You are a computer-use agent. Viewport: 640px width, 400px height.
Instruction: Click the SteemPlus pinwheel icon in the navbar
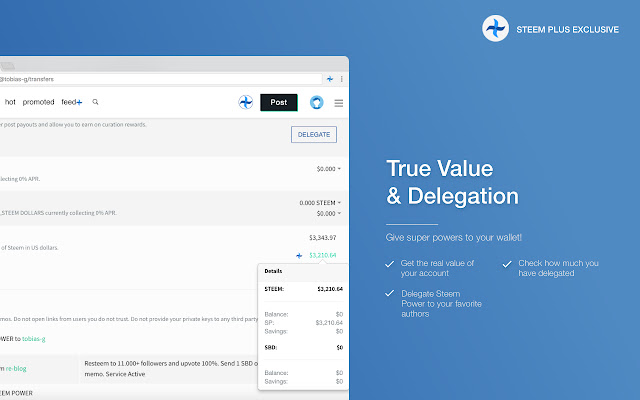pos(246,102)
